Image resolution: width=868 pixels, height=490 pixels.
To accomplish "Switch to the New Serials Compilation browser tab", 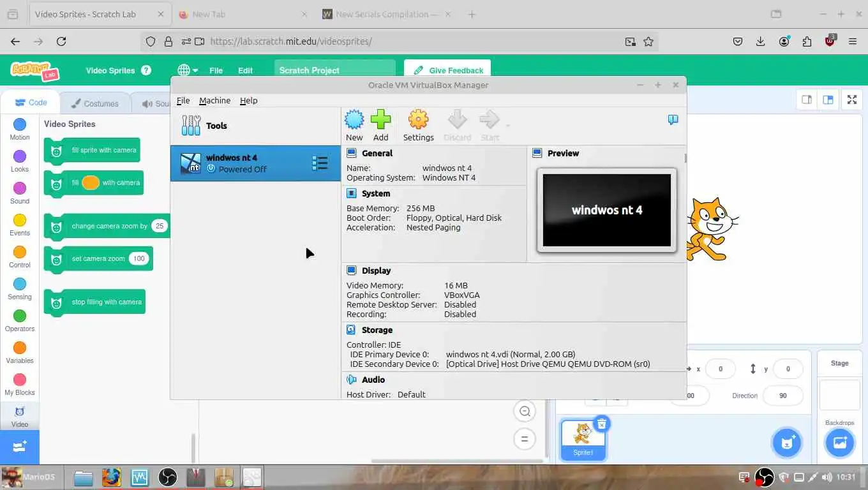I will [x=388, y=14].
